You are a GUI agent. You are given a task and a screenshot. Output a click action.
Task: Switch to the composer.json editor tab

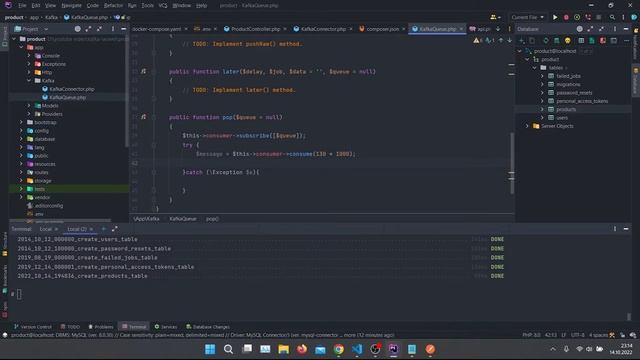click(x=382, y=29)
